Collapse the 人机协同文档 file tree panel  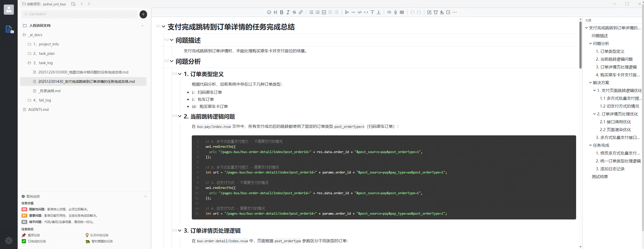[142, 26]
